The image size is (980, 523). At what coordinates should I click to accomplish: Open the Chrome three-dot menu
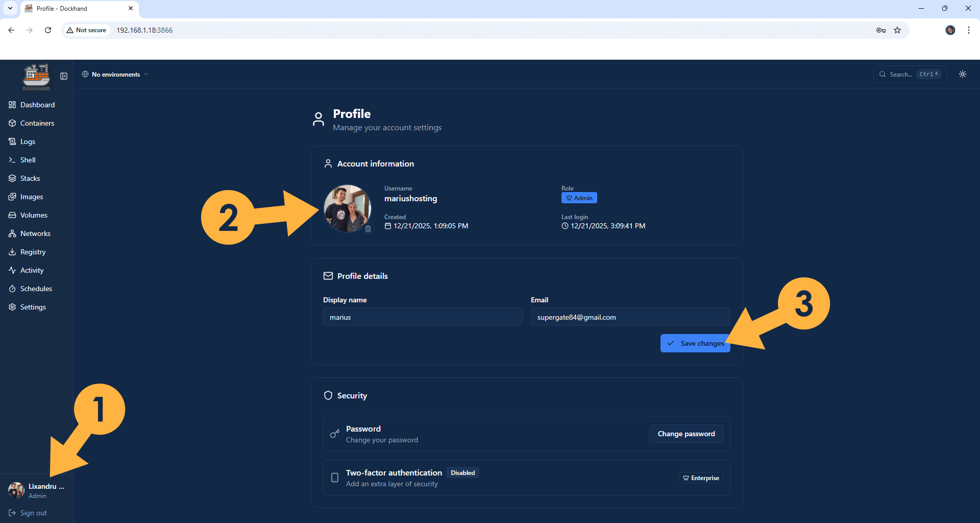[x=969, y=30]
